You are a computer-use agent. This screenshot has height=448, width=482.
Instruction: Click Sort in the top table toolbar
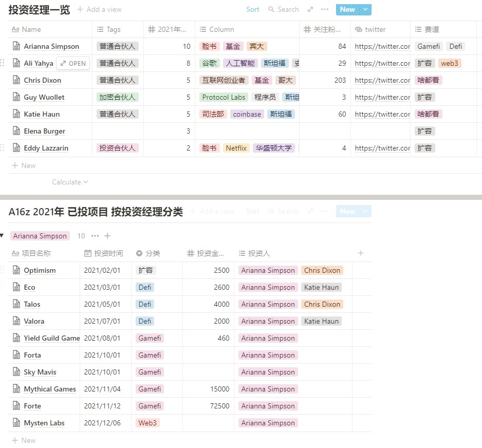[253, 9]
